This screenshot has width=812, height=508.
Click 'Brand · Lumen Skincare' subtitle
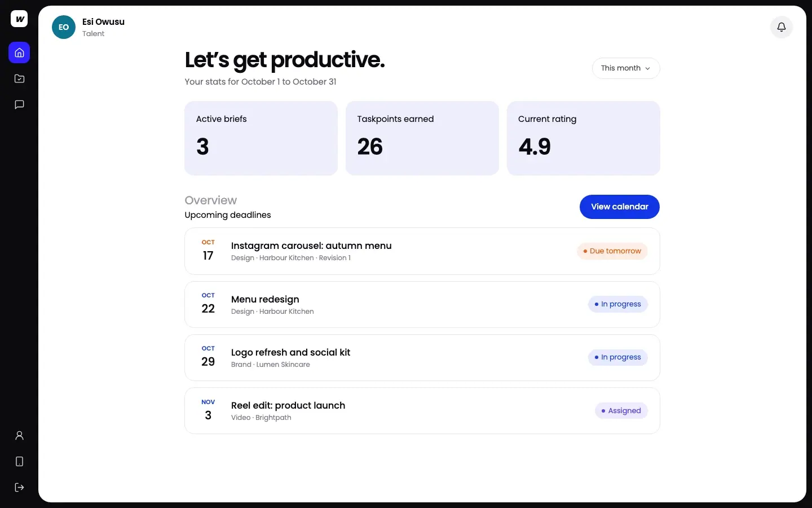(271, 365)
